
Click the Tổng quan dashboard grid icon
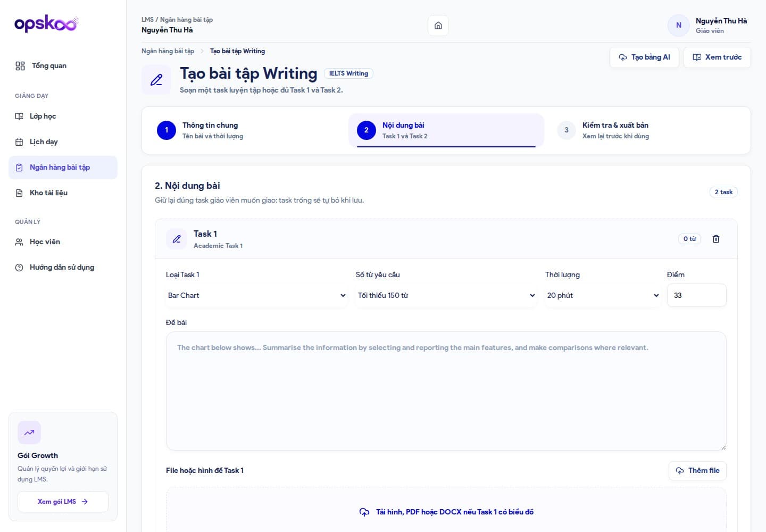20,66
